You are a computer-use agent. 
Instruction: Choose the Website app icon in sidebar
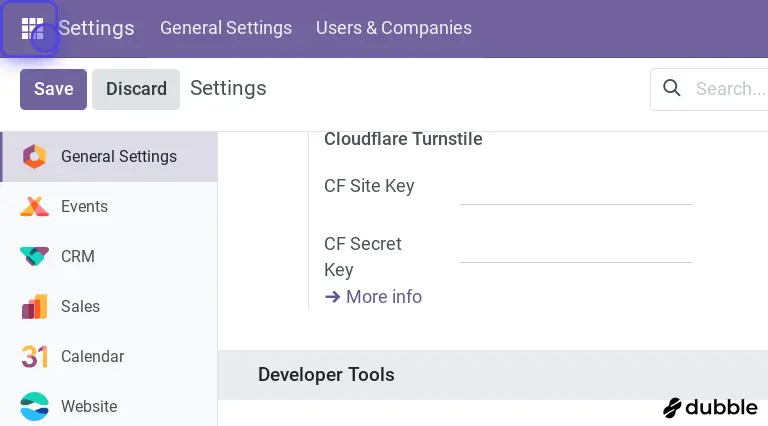click(34, 407)
